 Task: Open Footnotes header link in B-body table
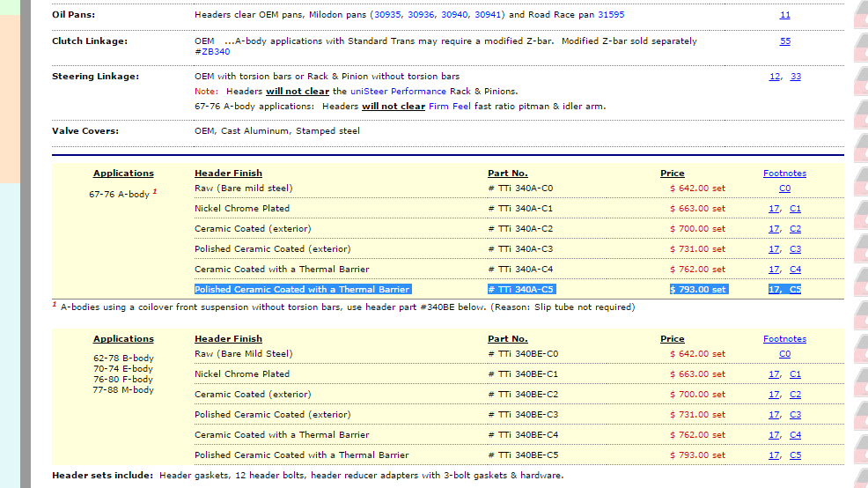(x=784, y=339)
